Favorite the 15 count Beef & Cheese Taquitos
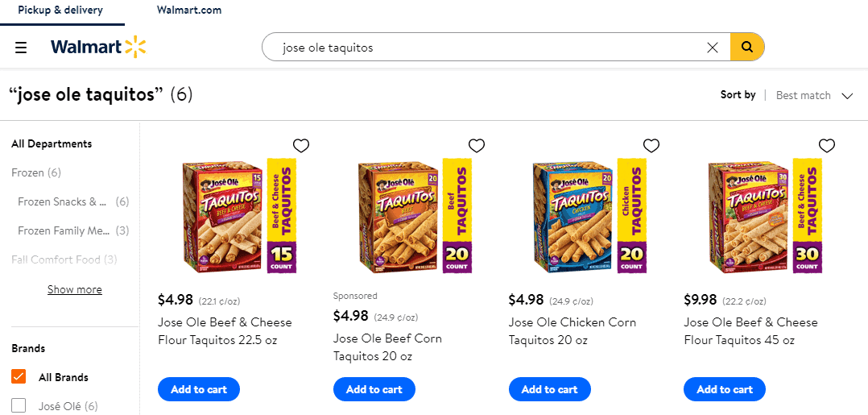Screen dimensions: 868x415 (x=301, y=146)
